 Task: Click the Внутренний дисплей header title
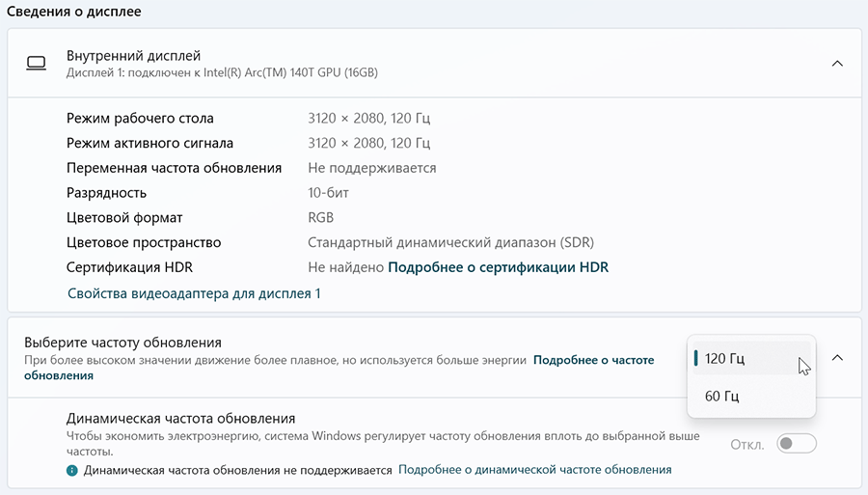(133, 56)
